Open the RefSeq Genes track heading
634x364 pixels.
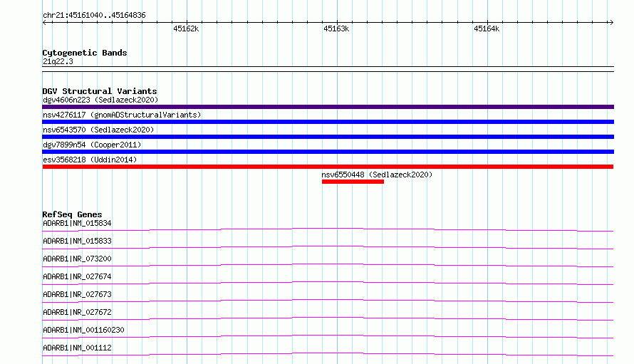coord(72,214)
